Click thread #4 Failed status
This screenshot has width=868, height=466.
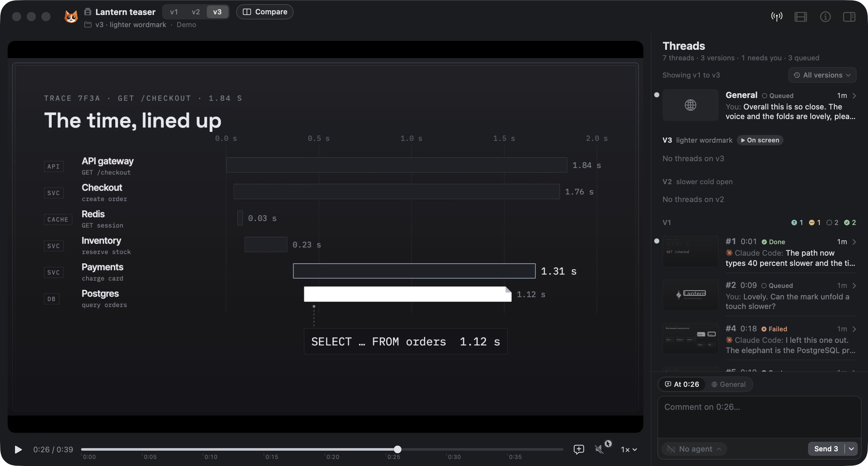coord(774,329)
